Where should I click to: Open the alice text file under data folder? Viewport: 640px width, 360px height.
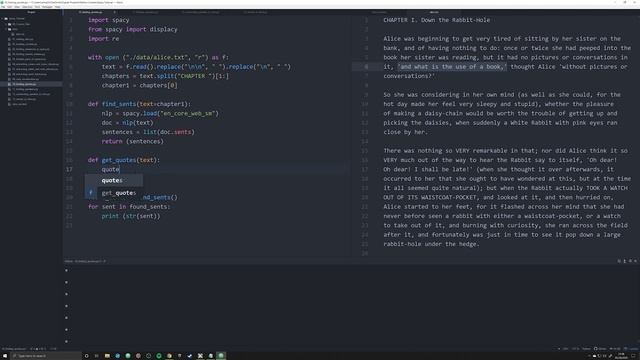pyautogui.click(x=19, y=34)
